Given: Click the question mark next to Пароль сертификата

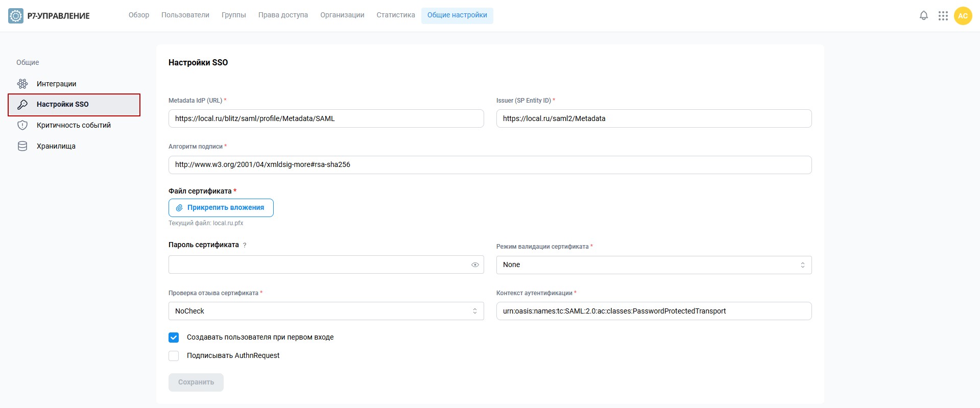Looking at the screenshot, I should [x=245, y=245].
